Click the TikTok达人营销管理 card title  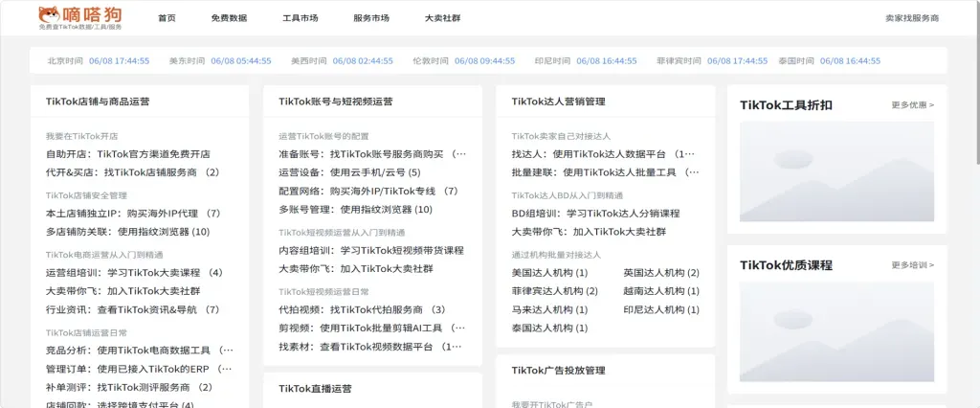pos(558,102)
